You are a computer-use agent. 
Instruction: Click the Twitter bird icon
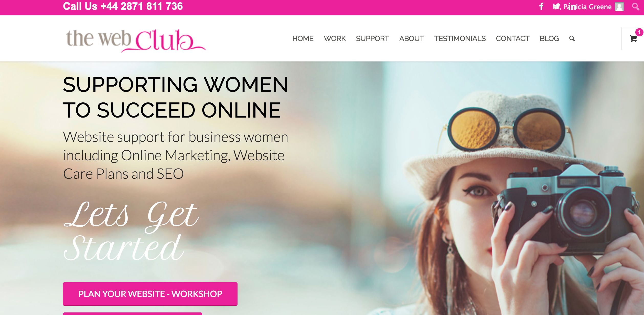(556, 6)
